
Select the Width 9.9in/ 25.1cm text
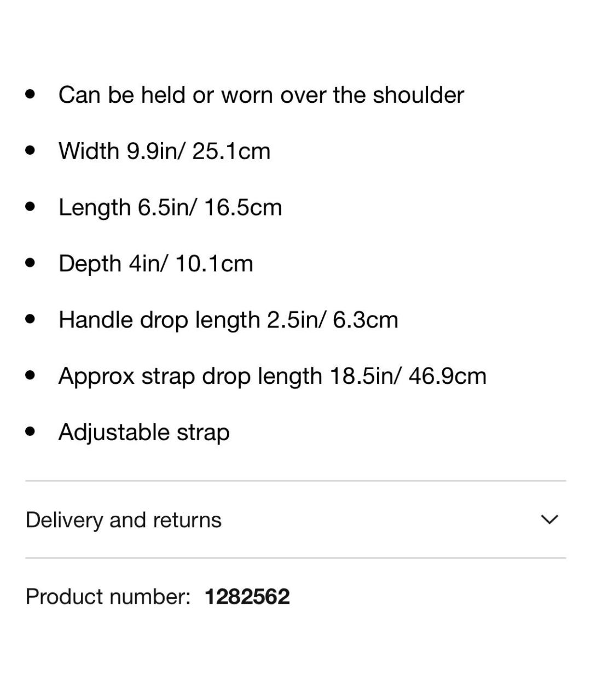(x=165, y=151)
